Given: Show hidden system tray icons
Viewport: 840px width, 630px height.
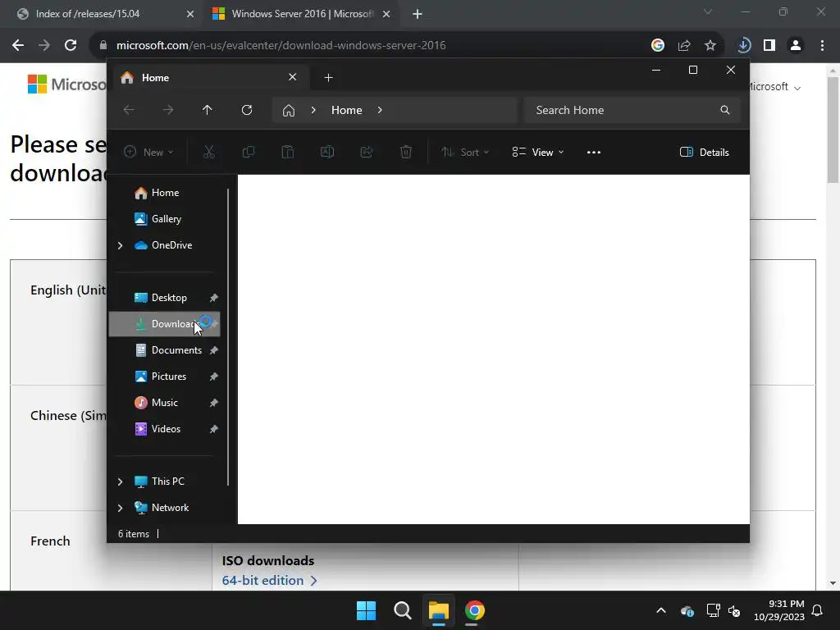Looking at the screenshot, I should point(661,610).
